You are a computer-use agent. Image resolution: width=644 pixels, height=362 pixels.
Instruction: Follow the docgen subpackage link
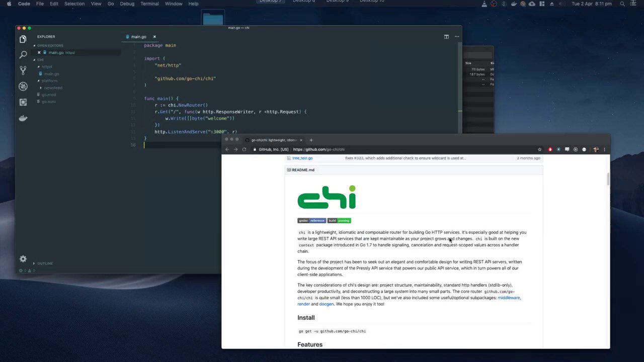[326, 304]
